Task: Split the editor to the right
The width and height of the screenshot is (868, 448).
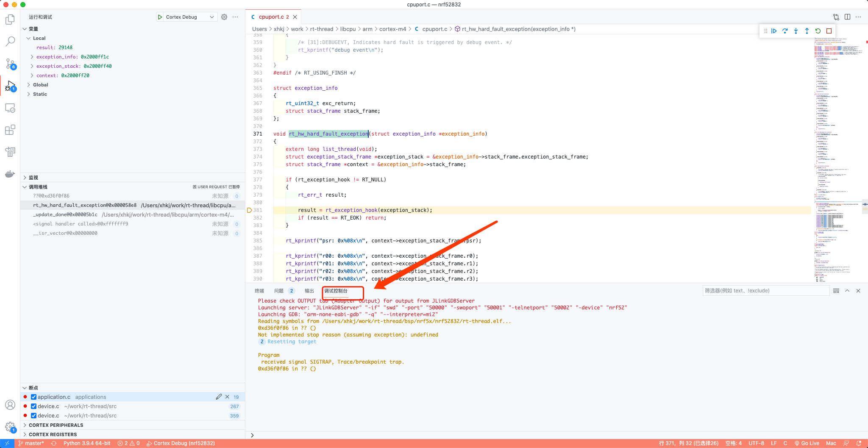Action: tap(847, 17)
